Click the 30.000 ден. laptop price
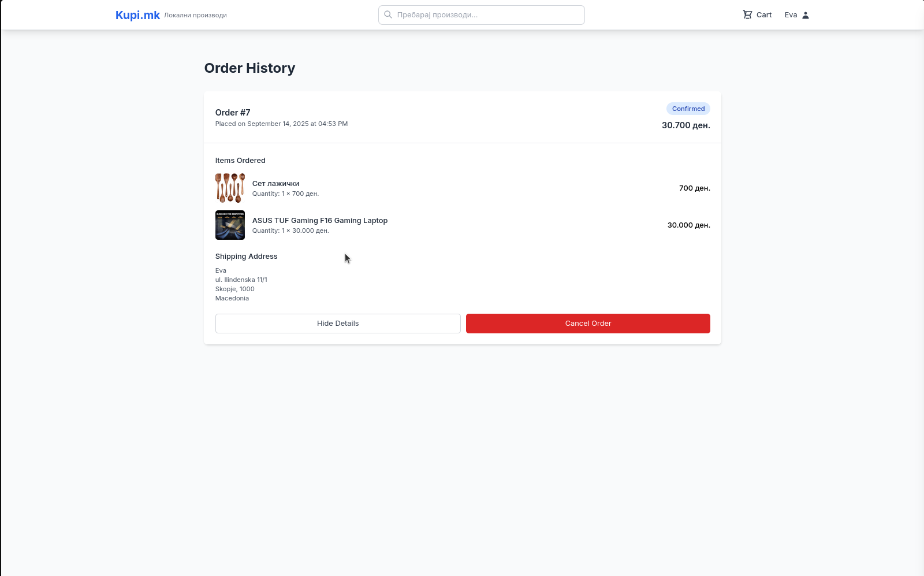This screenshot has height=576, width=924. point(688,225)
